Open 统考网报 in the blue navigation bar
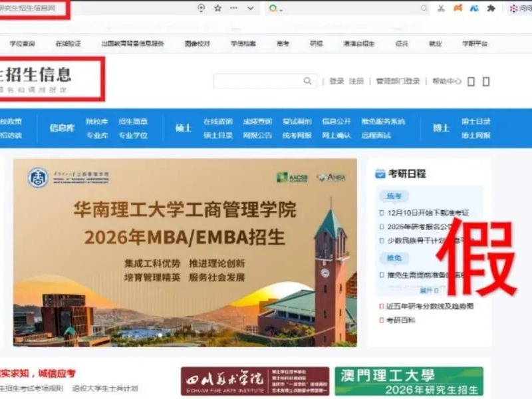This screenshot has height=399, width=532. (x=297, y=136)
